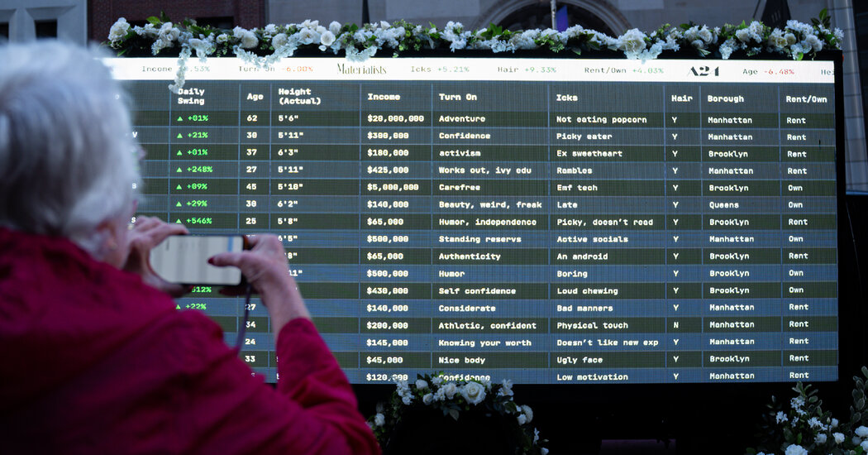Click the green triangle beside +21%
This screenshot has width=868, height=455.
coord(179,136)
